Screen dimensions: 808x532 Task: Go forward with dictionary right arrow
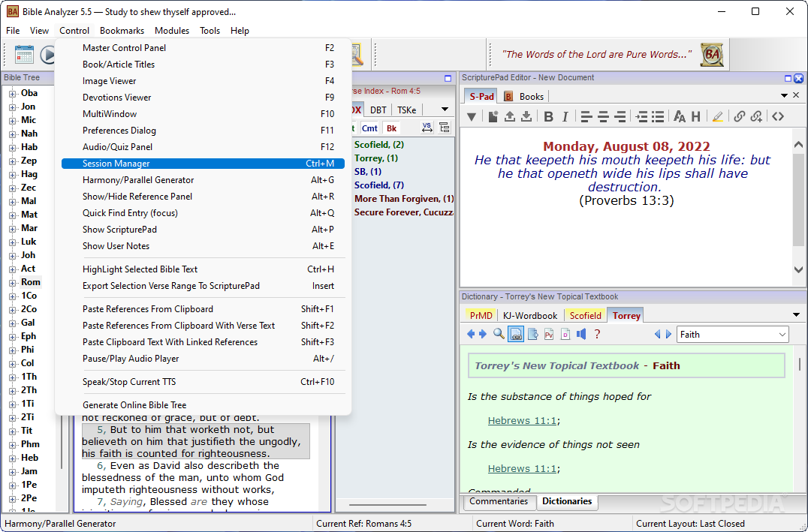(x=483, y=334)
